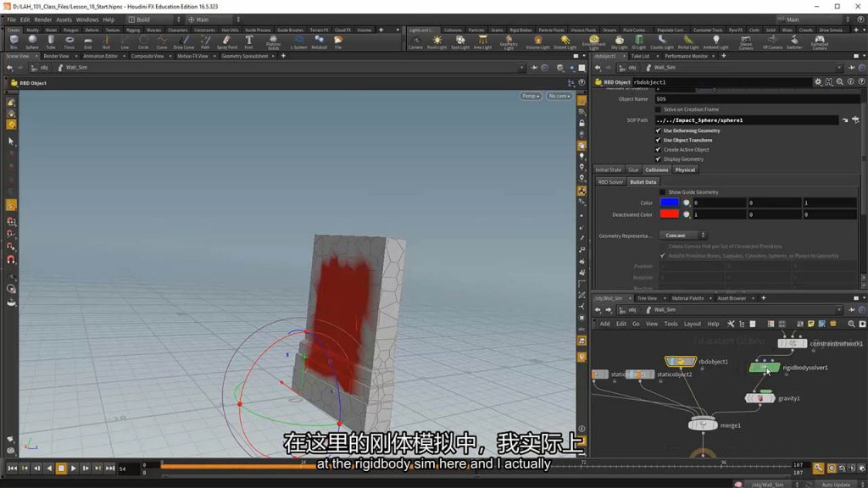Click the Object Name input field
This screenshot has width=868, height=488.
(757, 99)
